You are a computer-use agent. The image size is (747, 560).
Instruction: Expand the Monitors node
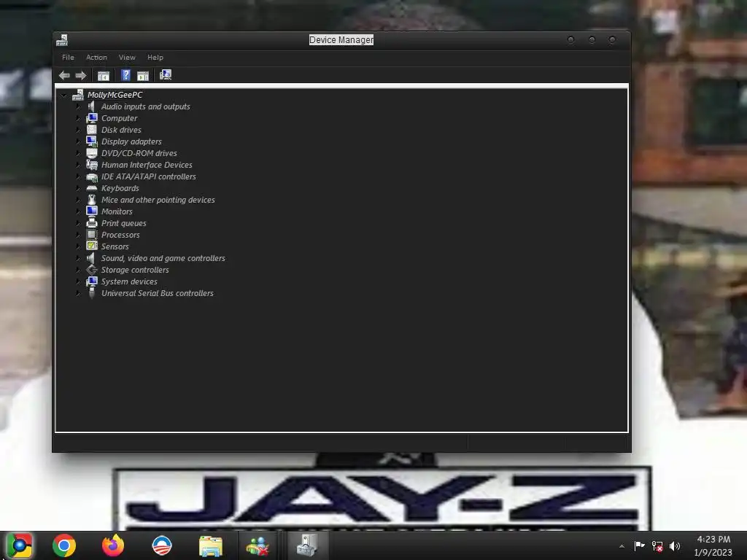78,211
